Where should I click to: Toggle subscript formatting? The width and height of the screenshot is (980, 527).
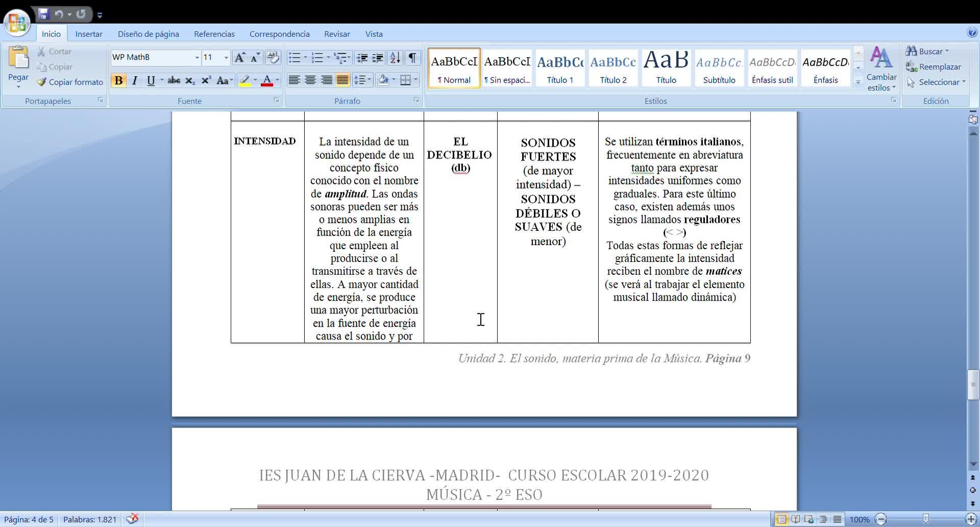190,81
